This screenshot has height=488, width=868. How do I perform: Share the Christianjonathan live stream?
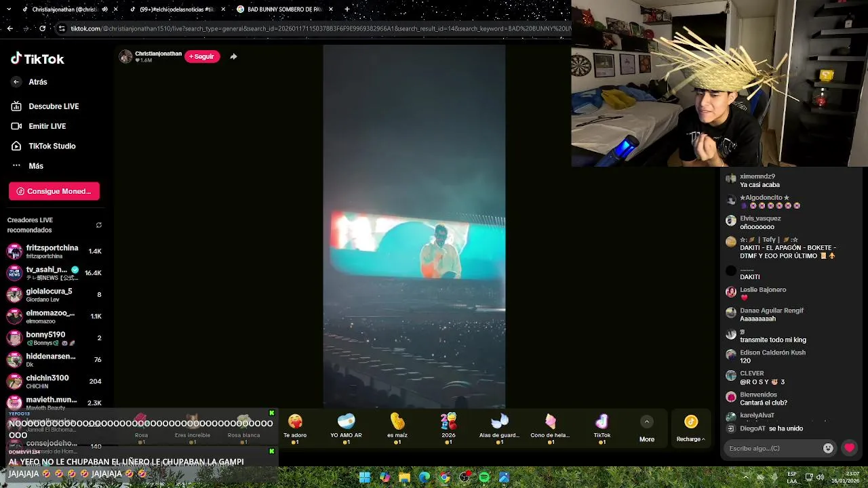233,56
